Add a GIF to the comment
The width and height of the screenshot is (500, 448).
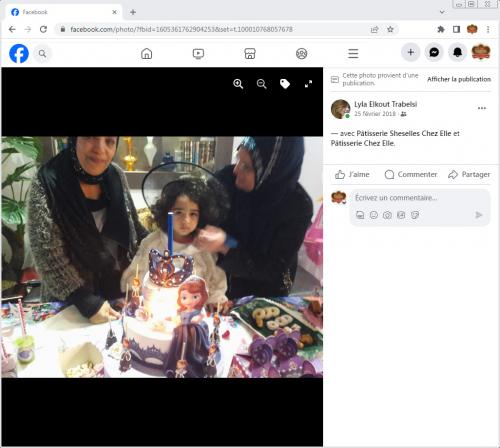(401, 215)
